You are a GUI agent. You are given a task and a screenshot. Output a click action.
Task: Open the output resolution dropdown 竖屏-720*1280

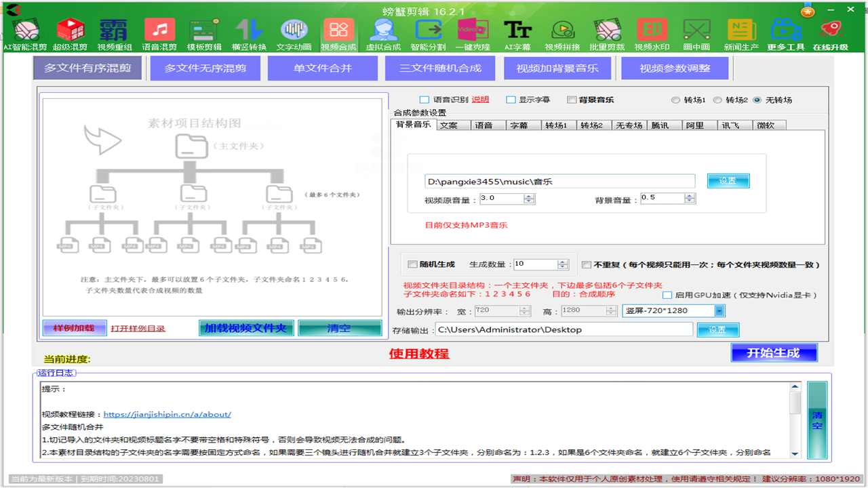718,311
